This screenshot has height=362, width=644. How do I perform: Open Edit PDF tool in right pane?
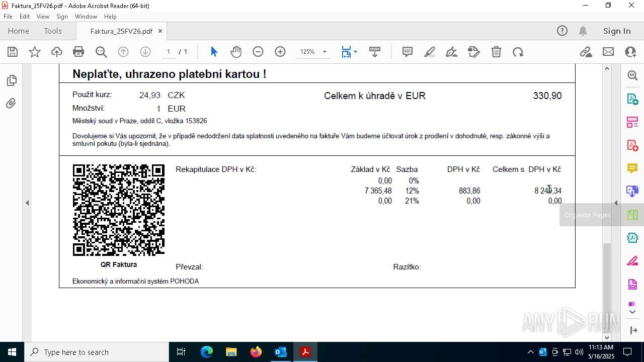point(632,122)
